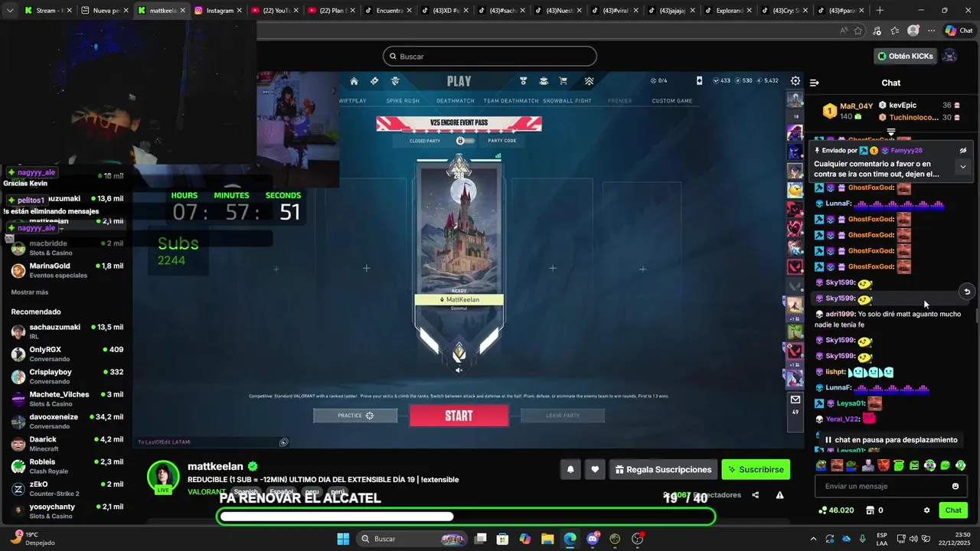Open Robleis Clash Royale channel
Screen dimensions: 980x551
pyautogui.click(x=67, y=467)
